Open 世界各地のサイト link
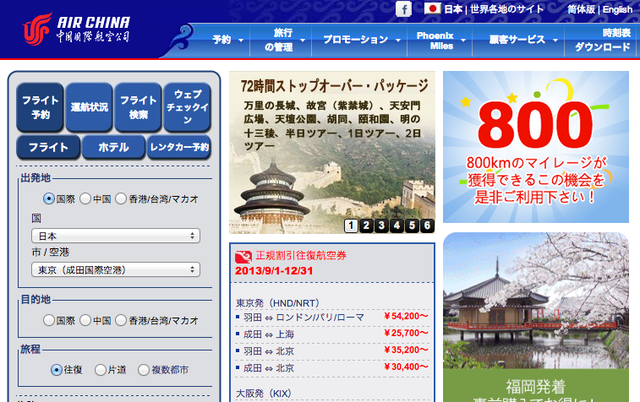 click(x=507, y=9)
